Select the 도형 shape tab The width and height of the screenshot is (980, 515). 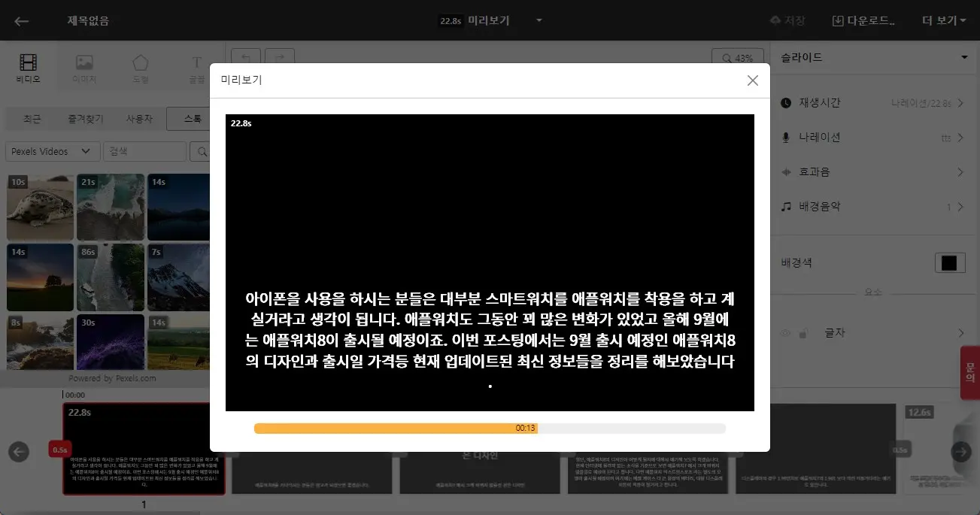141,68
